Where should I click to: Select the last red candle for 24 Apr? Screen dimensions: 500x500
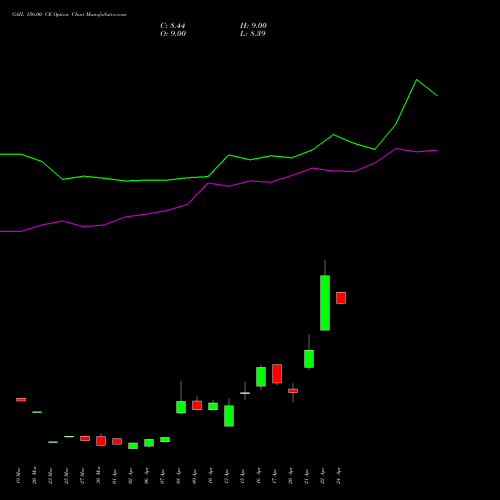coord(341,298)
